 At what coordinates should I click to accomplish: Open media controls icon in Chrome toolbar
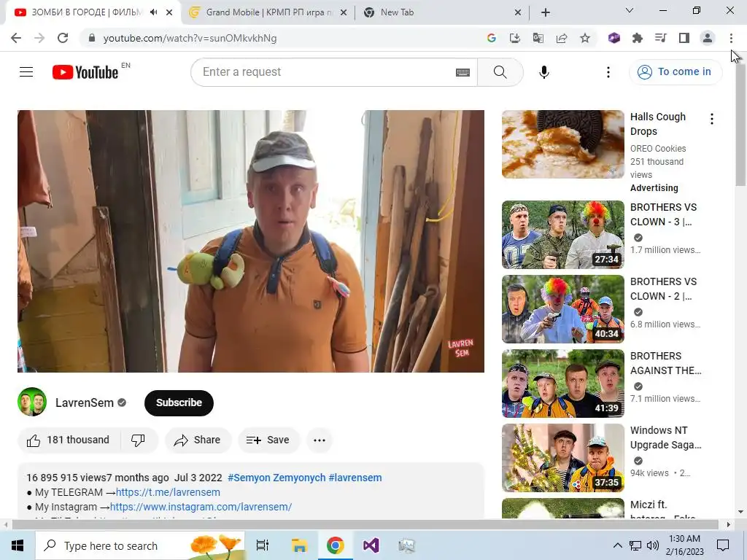661,38
